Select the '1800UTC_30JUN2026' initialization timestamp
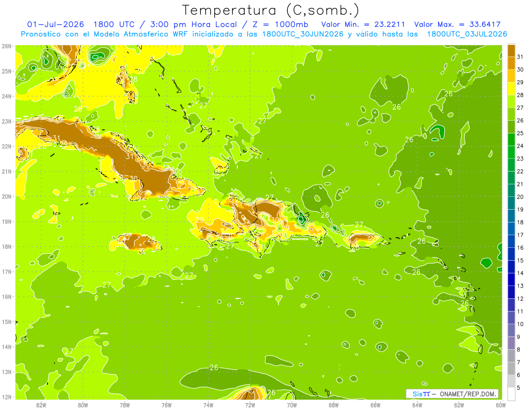 click(x=303, y=34)
